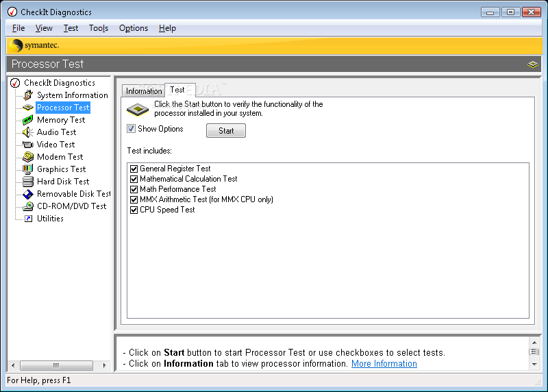Click the tree panel horizontal scrollbar thumb

tap(56, 365)
